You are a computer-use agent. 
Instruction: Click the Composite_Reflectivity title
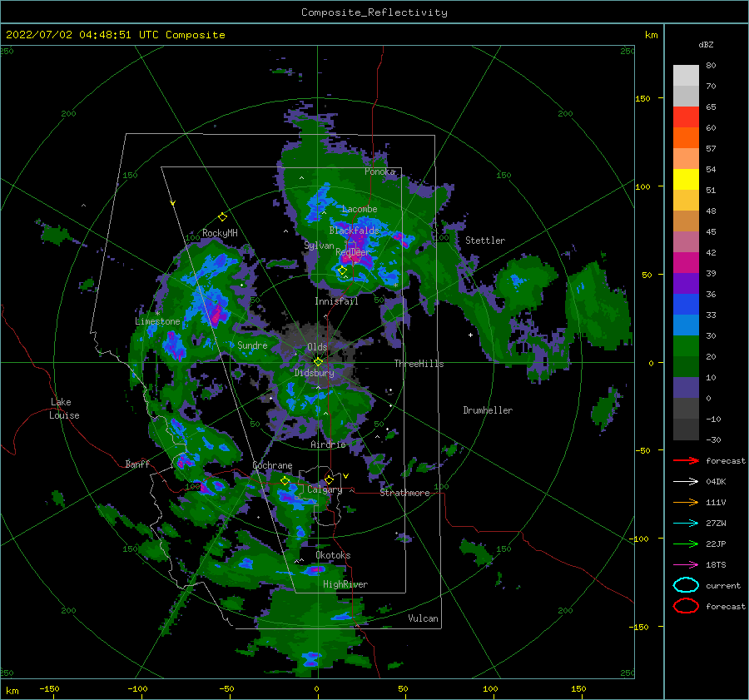click(374, 12)
